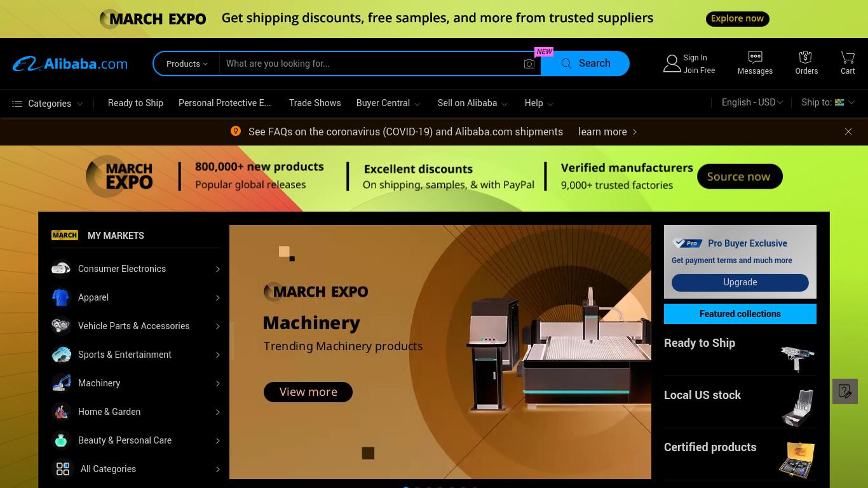Viewport: 868px width, 488px height.
Task: Click the Beauty & Personal Care icon
Action: [x=61, y=440]
